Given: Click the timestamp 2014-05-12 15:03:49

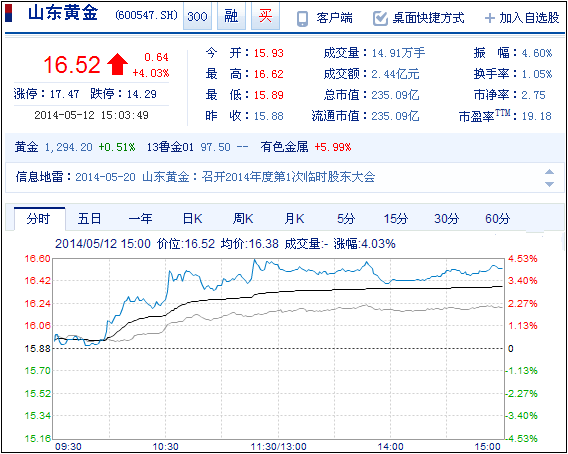Looking at the screenshot, I should [x=91, y=115].
